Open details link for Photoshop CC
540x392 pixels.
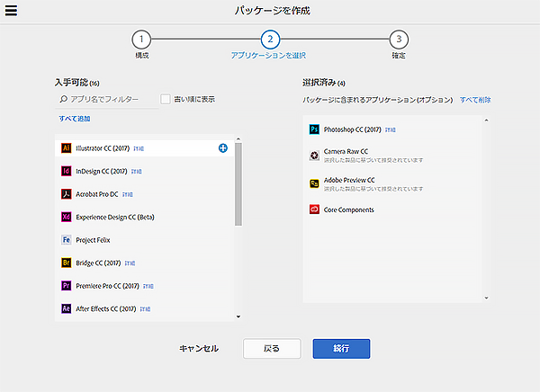(391, 129)
